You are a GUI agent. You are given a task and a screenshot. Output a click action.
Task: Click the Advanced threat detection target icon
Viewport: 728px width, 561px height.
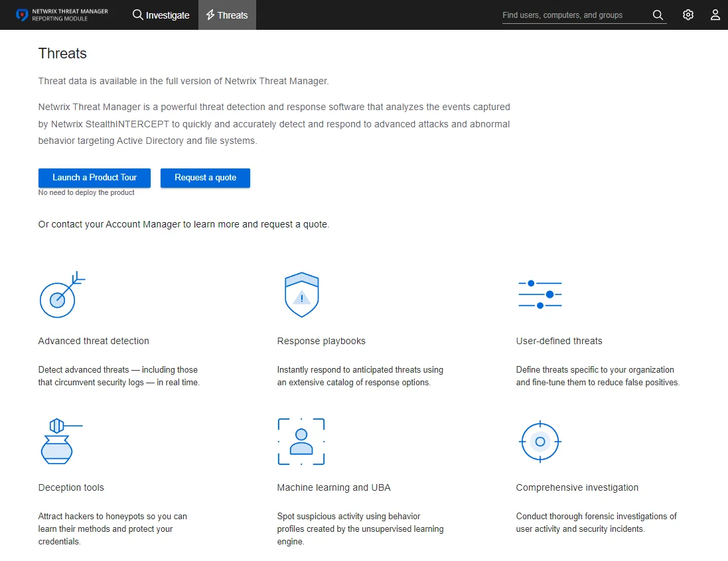pyautogui.click(x=62, y=294)
